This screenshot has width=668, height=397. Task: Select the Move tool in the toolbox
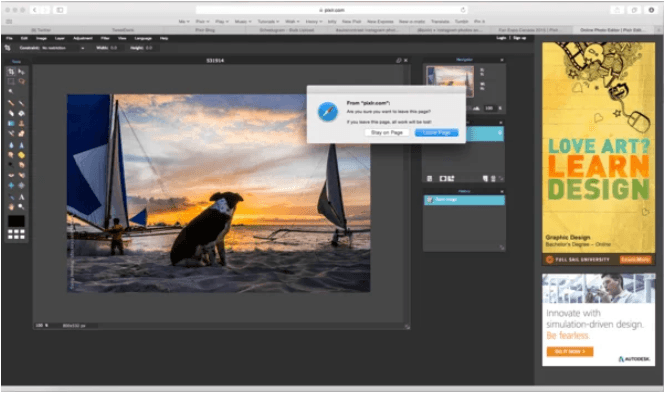[x=21, y=72]
